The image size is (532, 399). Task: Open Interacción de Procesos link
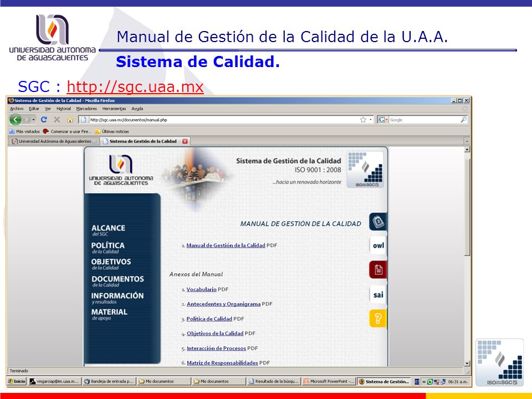[216, 349]
